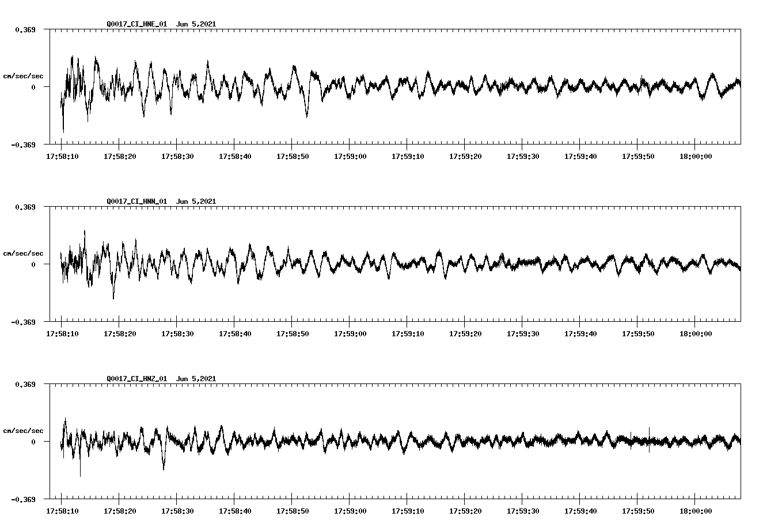Click the zero axis label of HNZ plot
Viewport: 782px width, 532px height.
(x=33, y=442)
